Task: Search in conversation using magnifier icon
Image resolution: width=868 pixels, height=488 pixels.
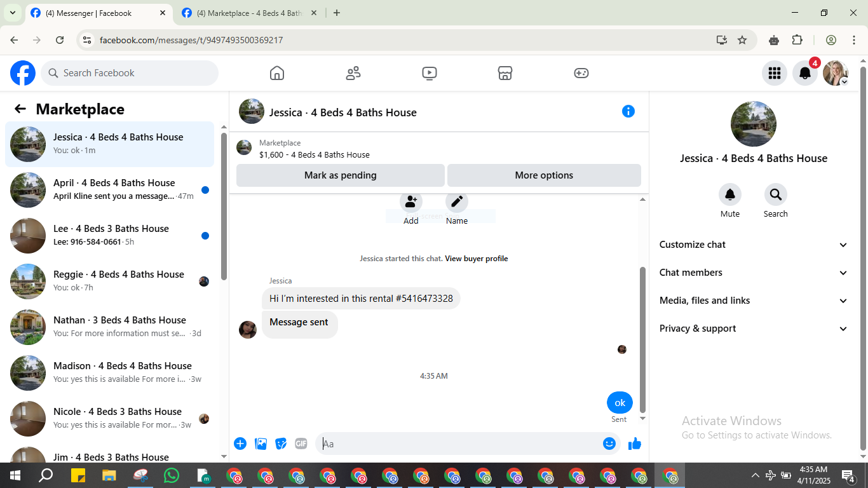Action: click(x=776, y=194)
